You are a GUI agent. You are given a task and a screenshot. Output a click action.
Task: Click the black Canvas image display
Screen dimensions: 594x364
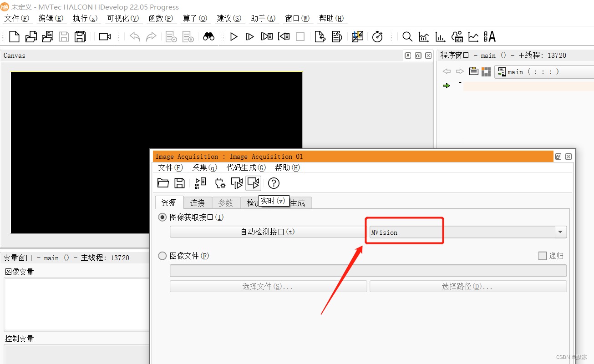pos(157,152)
